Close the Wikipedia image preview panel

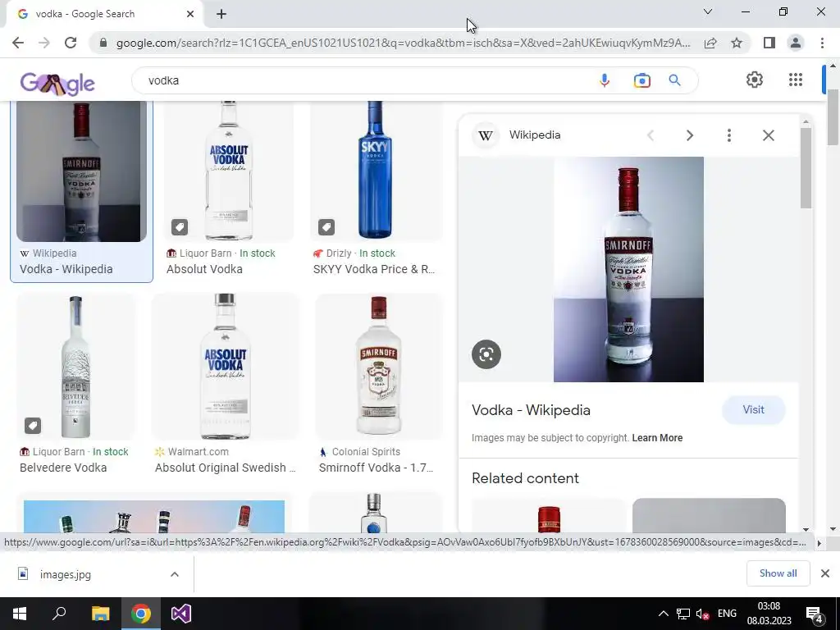tap(768, 135)
